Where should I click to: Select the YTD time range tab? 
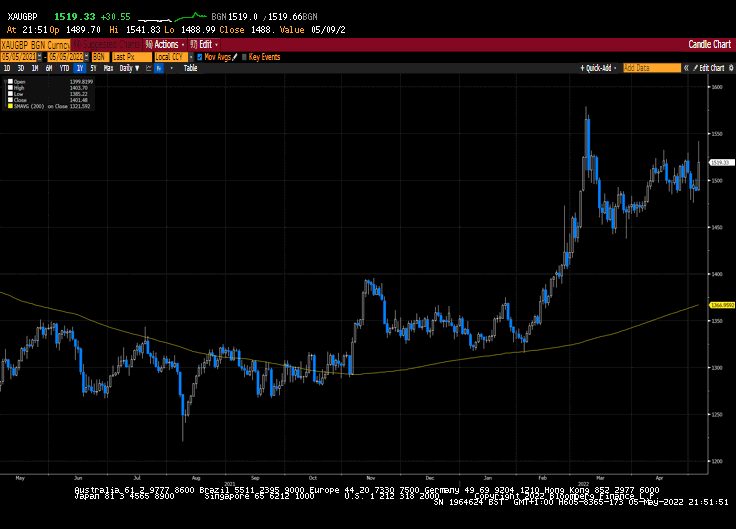64,68
